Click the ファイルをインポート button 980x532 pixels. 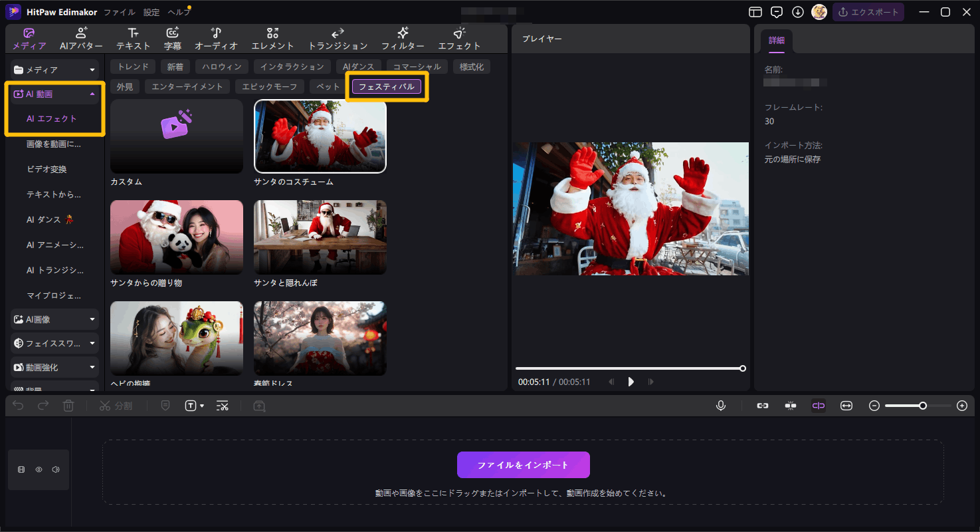(523, 465)
